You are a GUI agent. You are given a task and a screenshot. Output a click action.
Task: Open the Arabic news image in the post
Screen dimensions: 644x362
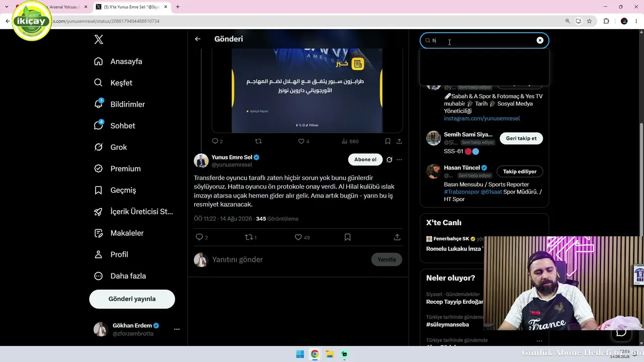click(307, 90)
